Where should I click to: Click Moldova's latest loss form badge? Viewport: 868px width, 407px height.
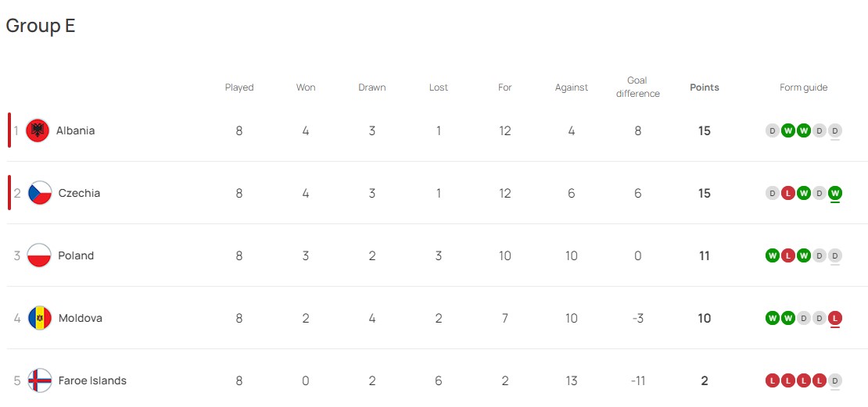835,318
